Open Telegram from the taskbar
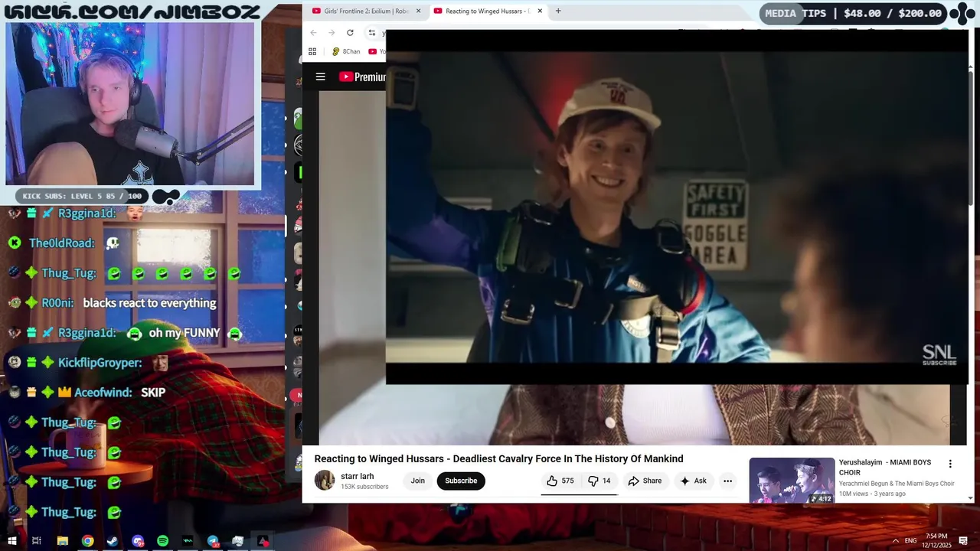 [213, 541]
